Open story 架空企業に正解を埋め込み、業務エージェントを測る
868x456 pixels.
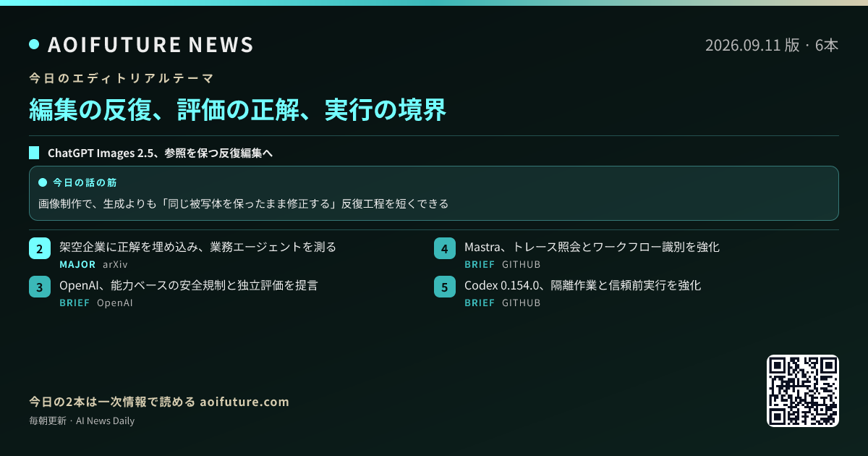[x=198, y=247]
